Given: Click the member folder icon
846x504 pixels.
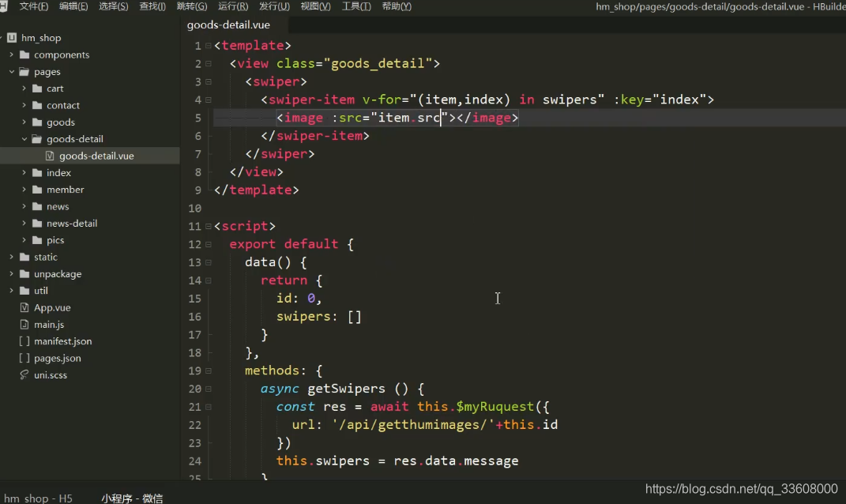Looking at the screenshot, I should click(36, 190).
